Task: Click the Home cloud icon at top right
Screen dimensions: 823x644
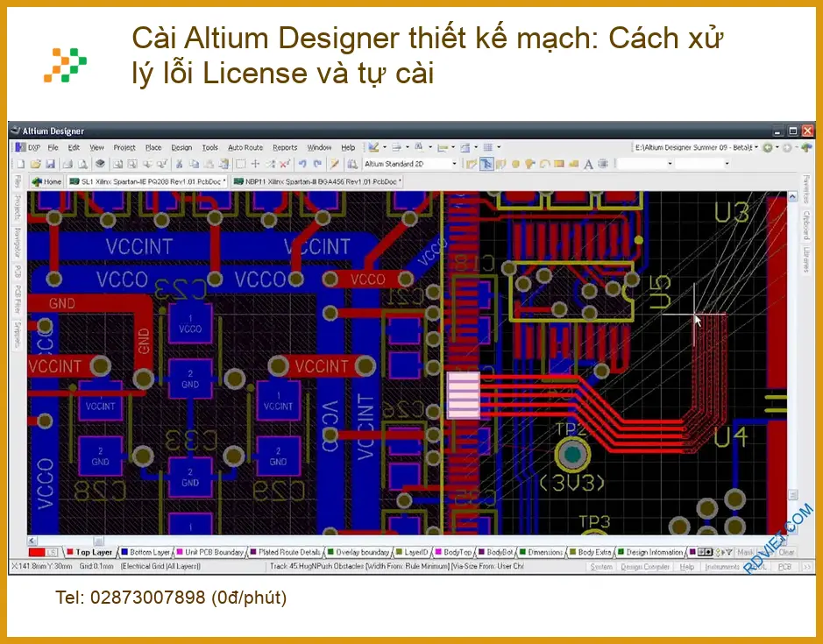Action: 806,148
